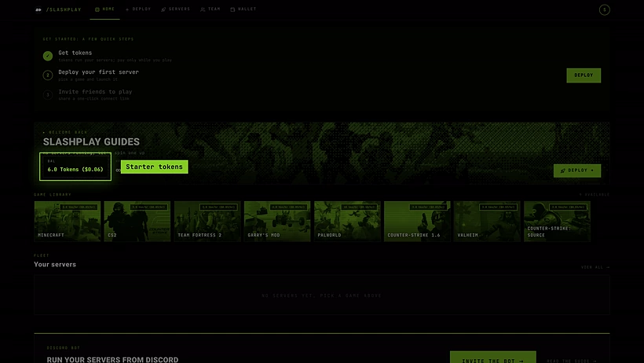Click the Deploy button in welcome banner

pos(576,170)
